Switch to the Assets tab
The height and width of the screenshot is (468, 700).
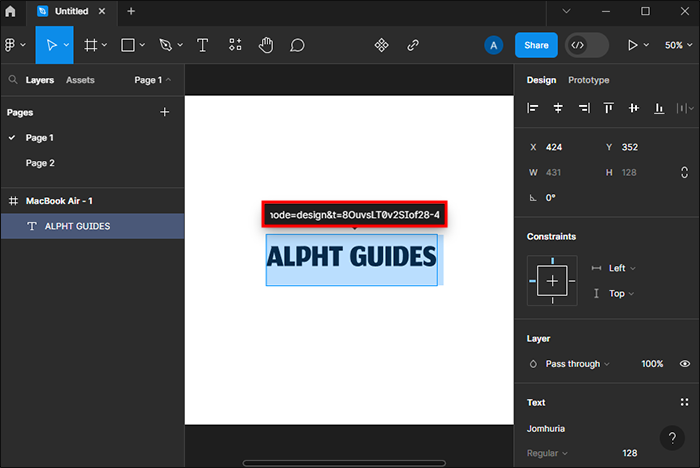80,80
